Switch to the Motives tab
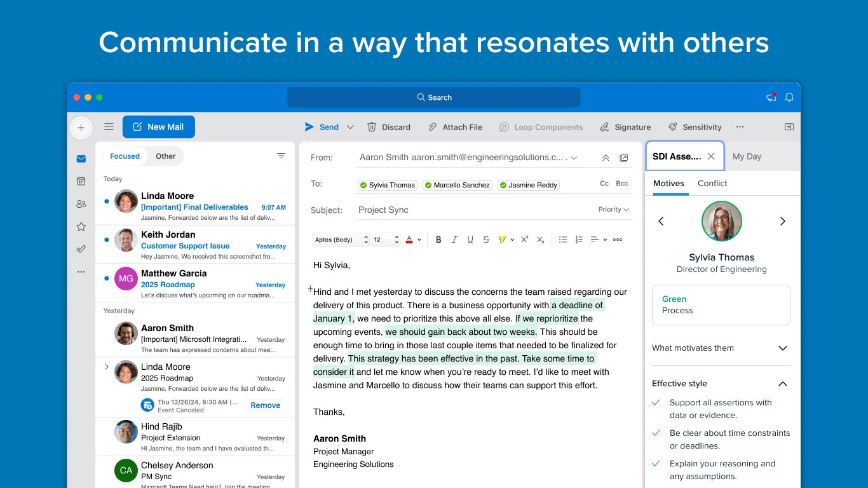868x488 pixels. (x=668, y=184)
